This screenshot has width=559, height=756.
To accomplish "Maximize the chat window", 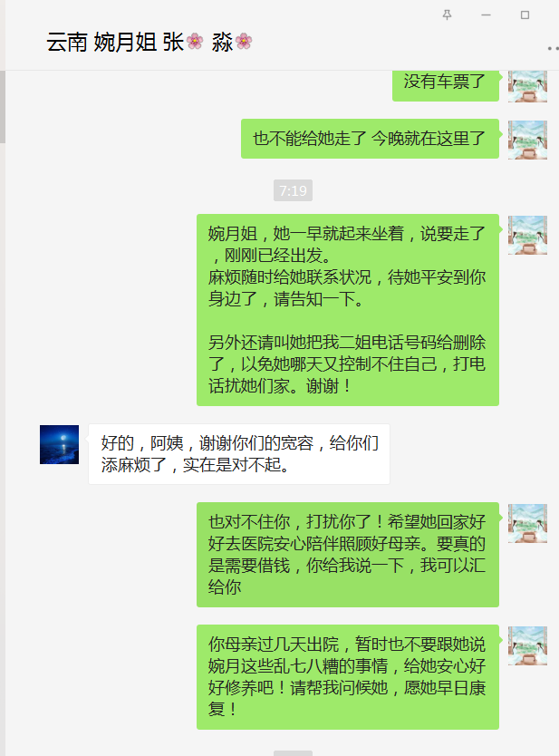I will [525, 15].
